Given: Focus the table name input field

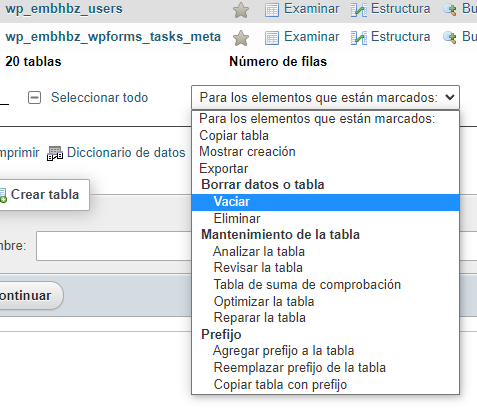Looking at the screenshot, I should (x=114, y=246).
